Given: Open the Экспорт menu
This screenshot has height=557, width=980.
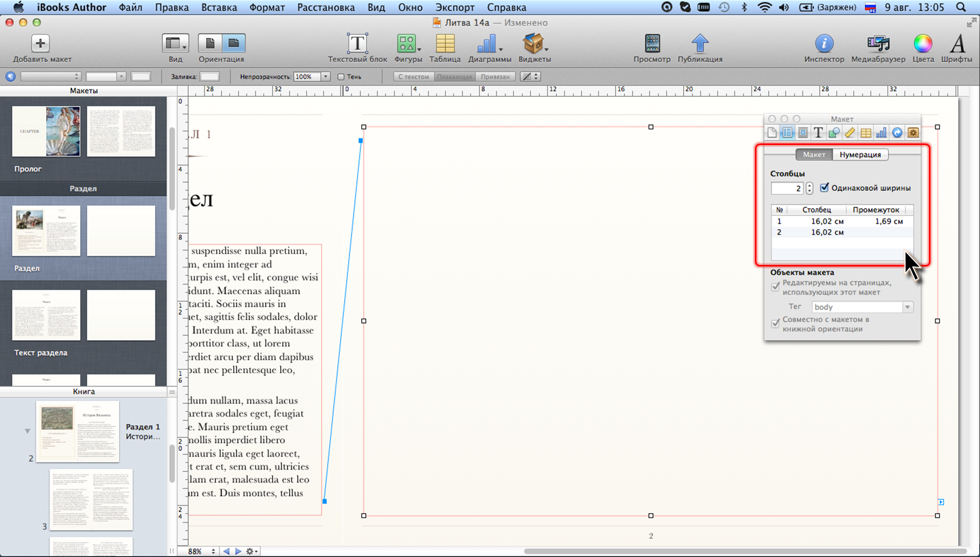Looking at the screenshot, I should tap(455, 8).
